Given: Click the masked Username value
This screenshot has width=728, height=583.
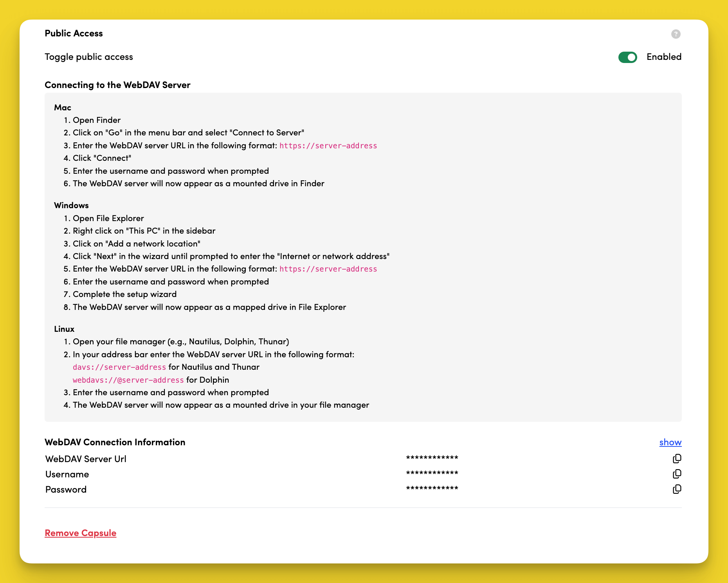Looking at the screenshot, I should click(432, 473).
